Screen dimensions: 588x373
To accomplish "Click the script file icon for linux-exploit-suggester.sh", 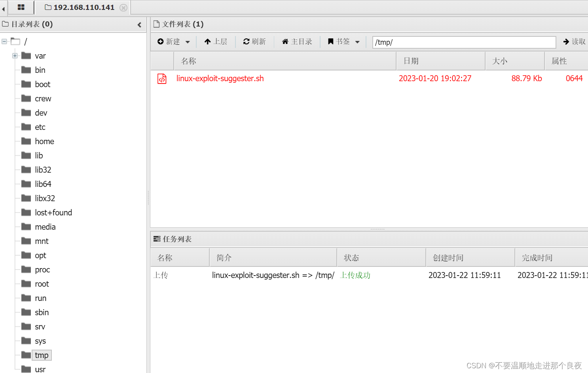I will 162,78.
